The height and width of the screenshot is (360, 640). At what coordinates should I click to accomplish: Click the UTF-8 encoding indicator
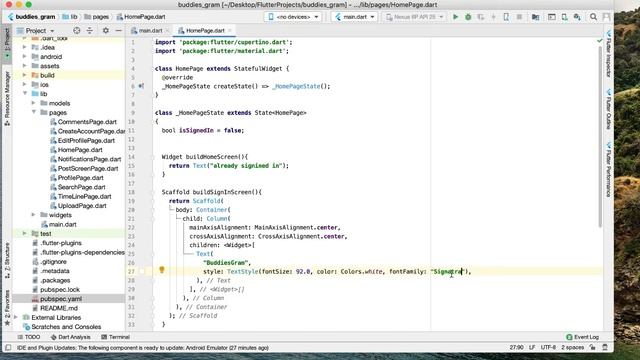(x=548, y=347)
